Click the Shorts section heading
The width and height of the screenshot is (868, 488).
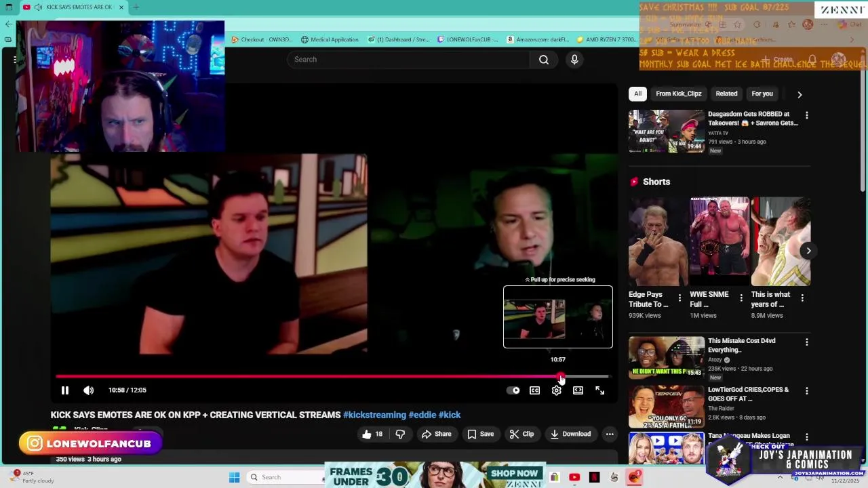point(656,182)
